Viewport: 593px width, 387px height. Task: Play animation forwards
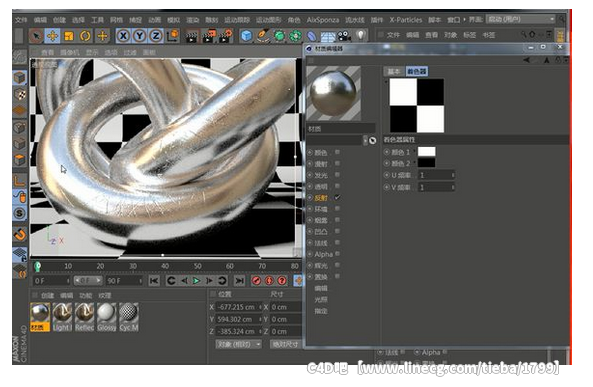coord(196,281)
